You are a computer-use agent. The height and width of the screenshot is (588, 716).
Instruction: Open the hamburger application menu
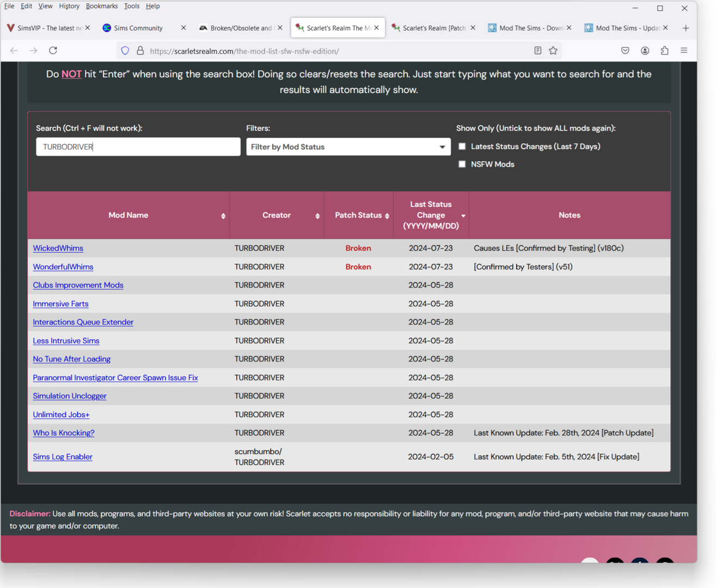(x=684, y=51)
